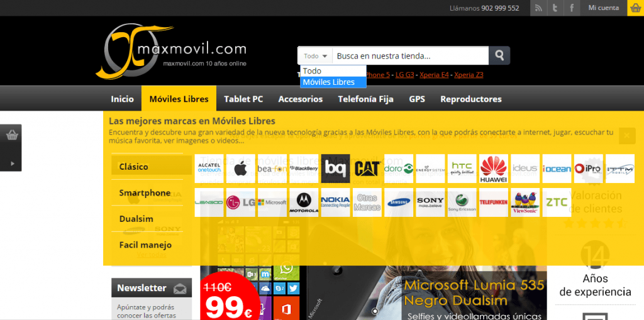The image size is (644, 320).
Task: Click the Nokia brand logo
Action: click(336, 202)
